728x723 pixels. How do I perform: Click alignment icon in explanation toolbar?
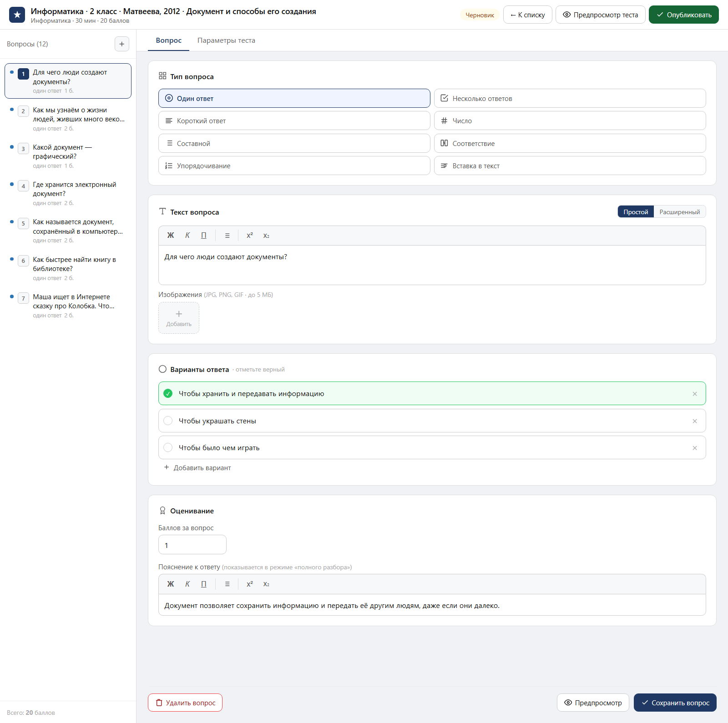pos(227,584)
